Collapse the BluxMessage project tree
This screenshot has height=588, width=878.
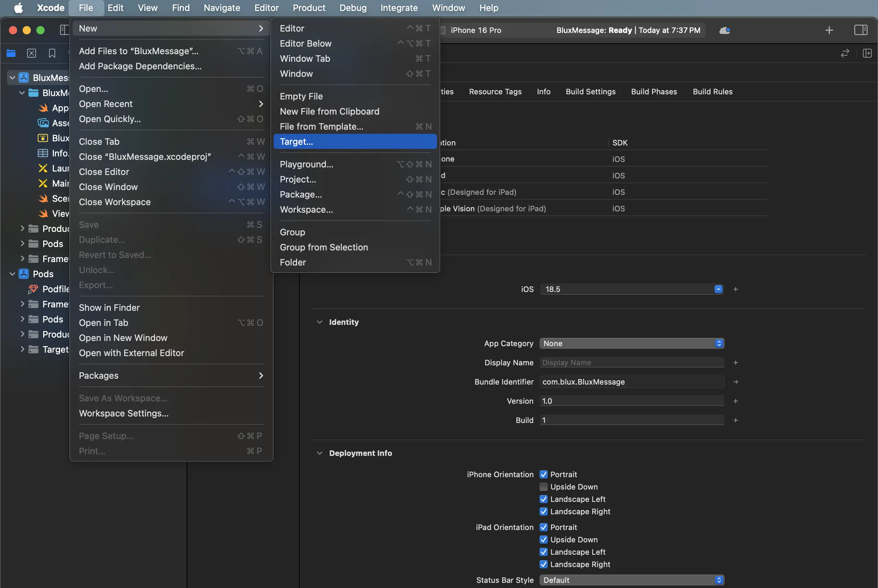tap(12, 78)
